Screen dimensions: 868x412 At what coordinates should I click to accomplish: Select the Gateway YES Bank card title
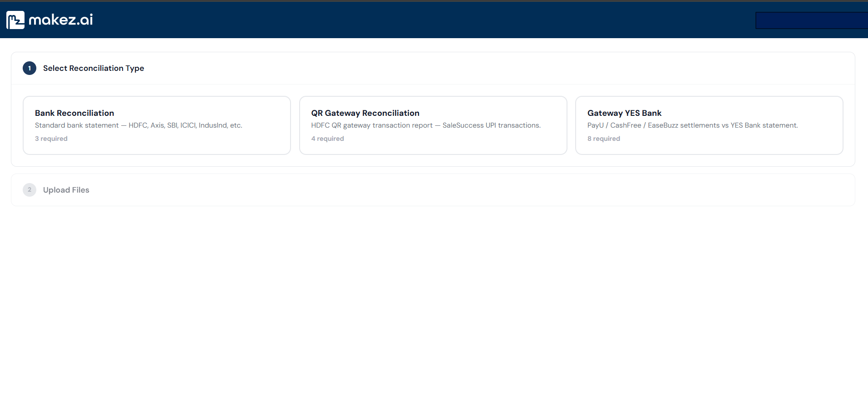[624, 113]
